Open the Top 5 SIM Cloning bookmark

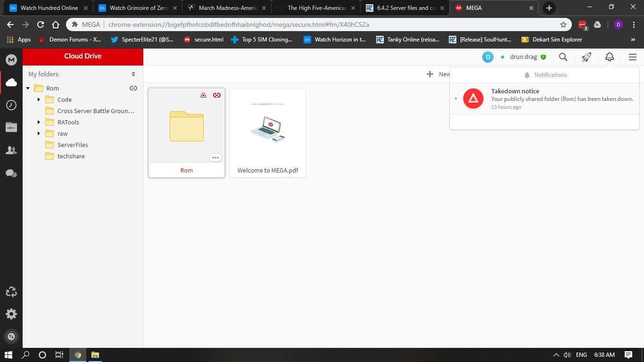(262, 40)
